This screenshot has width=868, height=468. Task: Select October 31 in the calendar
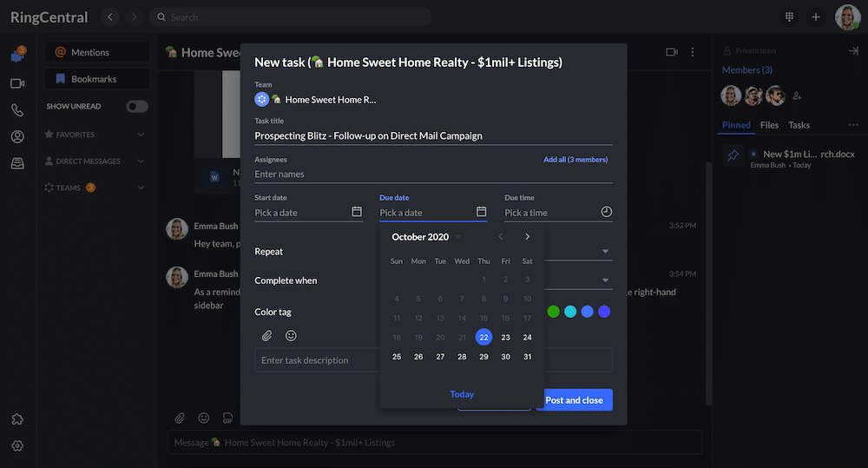tap(528, 357)
